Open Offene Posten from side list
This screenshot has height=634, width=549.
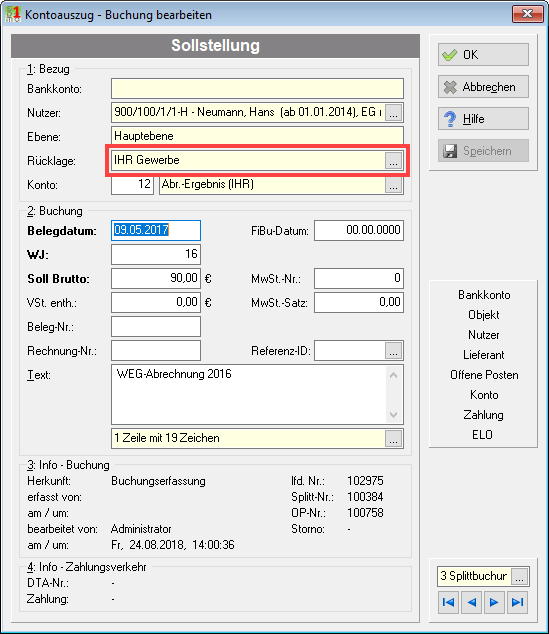click(484, 375)
